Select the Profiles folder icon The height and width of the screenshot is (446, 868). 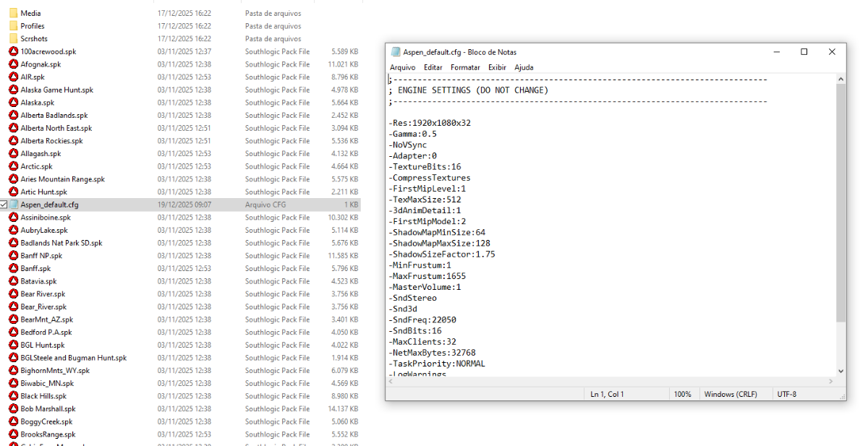coord(13,26)
